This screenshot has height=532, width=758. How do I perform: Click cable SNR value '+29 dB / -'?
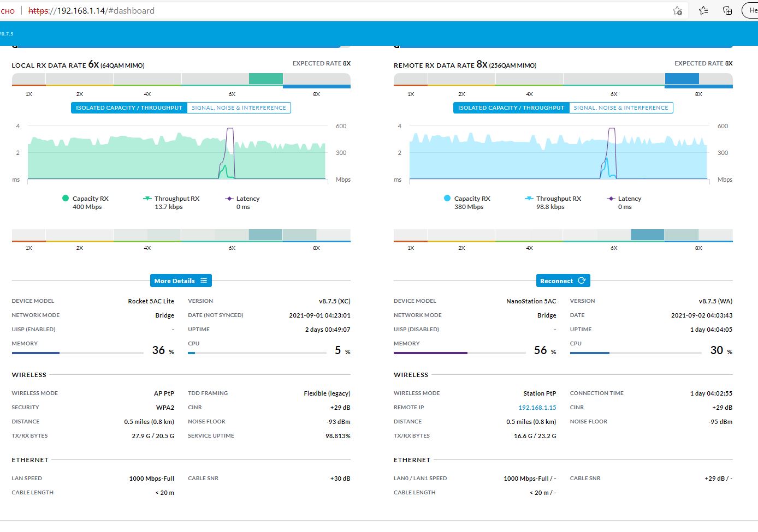pos(719,479)
